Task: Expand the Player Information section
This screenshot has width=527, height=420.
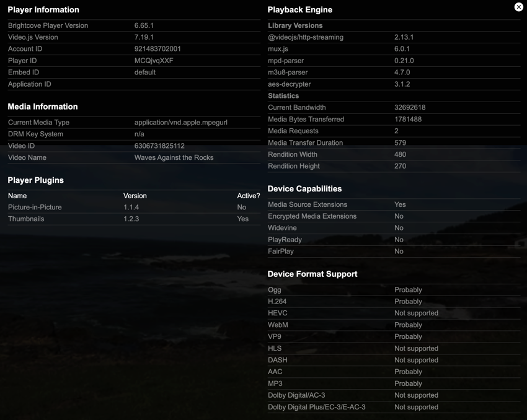Action: pyautogui.click(x=42, y=10)
